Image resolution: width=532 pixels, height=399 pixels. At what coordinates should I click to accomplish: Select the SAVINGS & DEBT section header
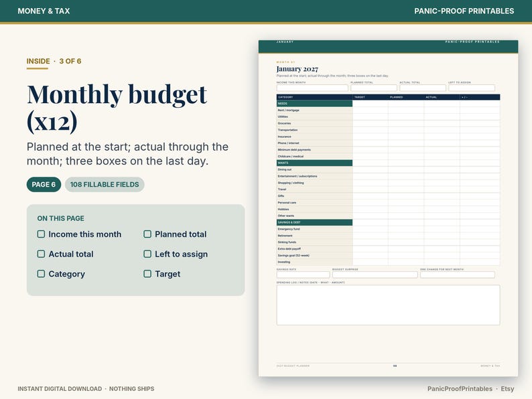click(314, 222)
